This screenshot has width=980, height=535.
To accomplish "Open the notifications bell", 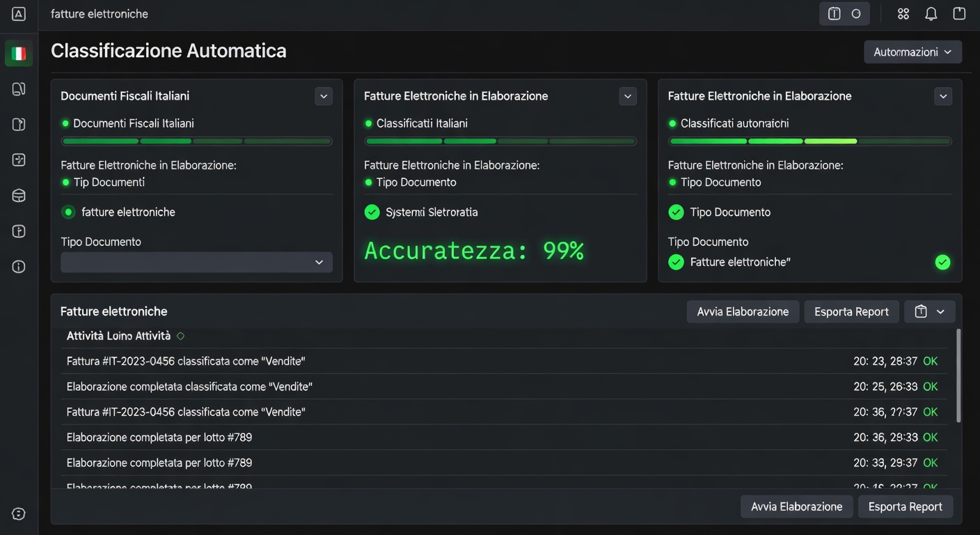I will coord(931,13).
